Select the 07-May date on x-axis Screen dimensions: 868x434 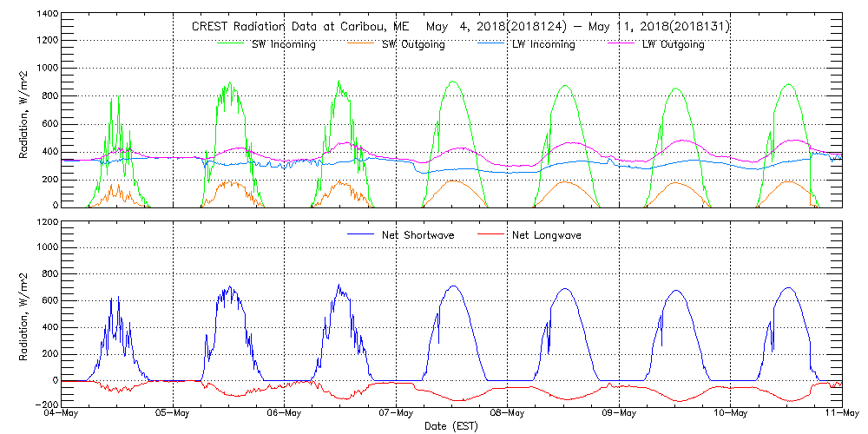[396, 413]
